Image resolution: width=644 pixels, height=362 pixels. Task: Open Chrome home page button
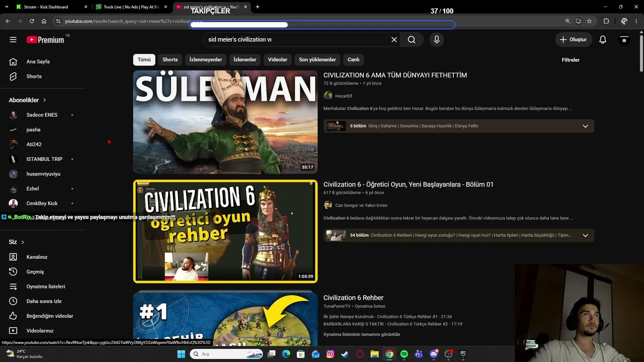[x=44, y=21]
